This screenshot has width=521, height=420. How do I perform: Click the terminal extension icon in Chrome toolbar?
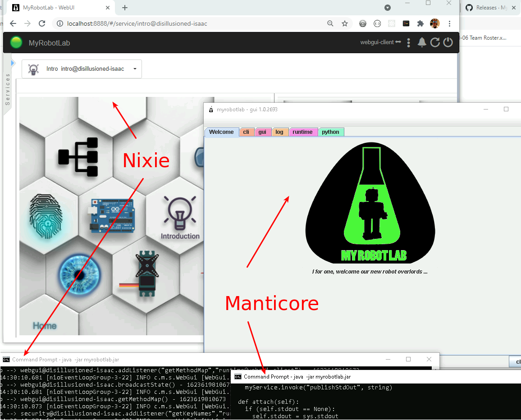(x=406, y=23)
